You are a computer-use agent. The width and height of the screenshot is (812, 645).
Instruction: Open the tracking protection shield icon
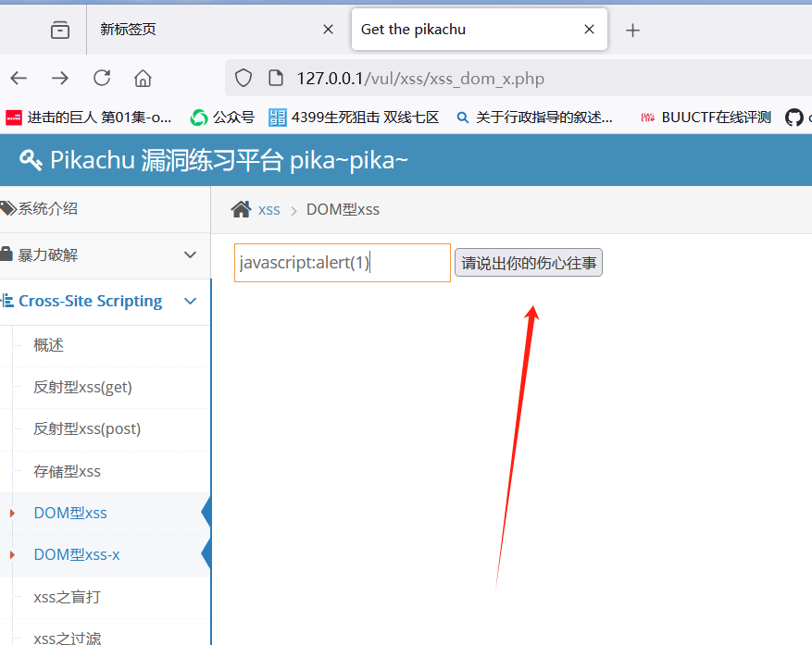244,78
